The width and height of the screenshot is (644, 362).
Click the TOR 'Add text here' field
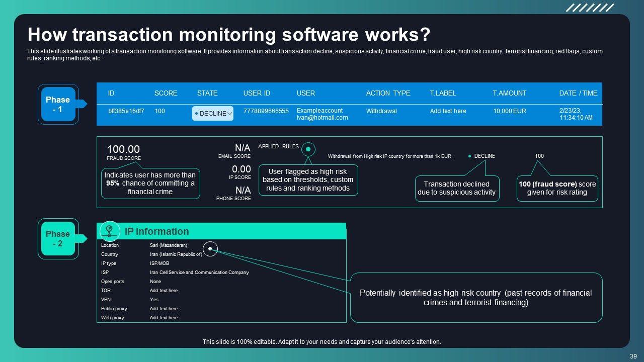[x=164, y=291]
